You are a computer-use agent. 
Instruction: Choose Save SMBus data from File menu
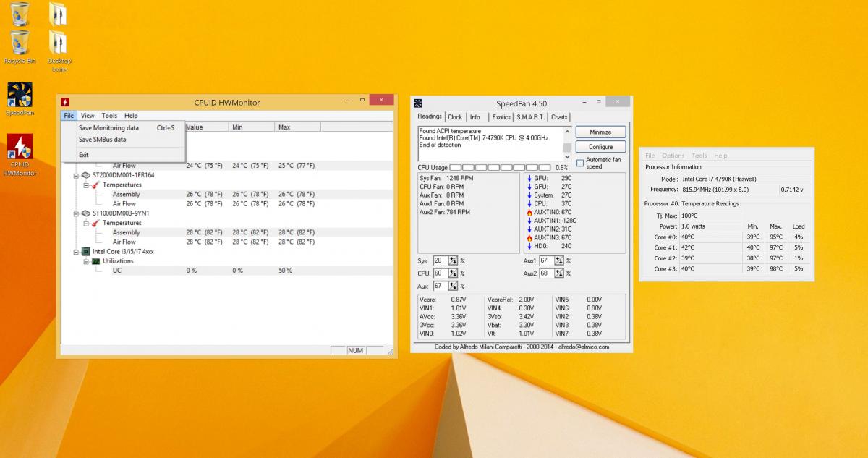pos(122,140)
